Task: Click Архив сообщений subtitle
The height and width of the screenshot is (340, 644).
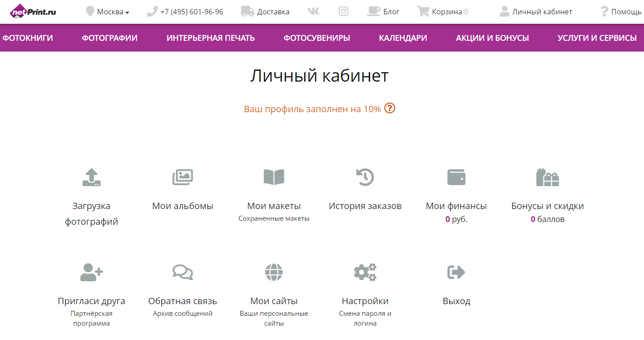Action: [x=183, y=314]
